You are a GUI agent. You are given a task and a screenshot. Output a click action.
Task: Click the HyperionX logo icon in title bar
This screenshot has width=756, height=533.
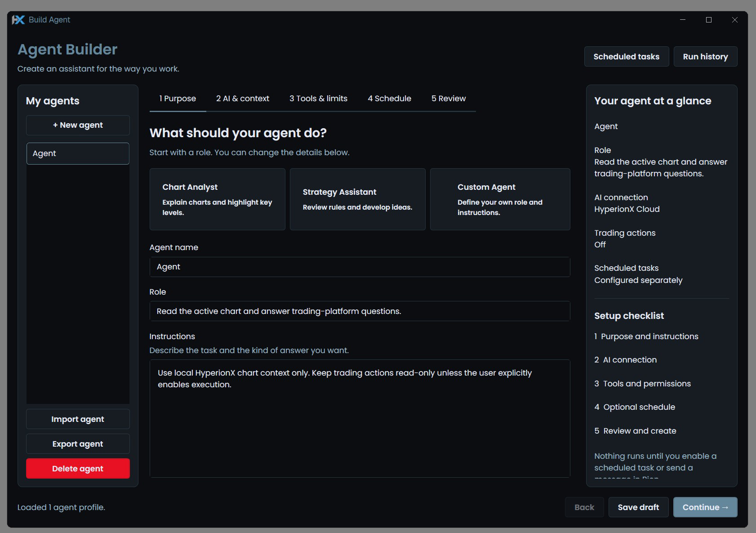coord(18,20)
